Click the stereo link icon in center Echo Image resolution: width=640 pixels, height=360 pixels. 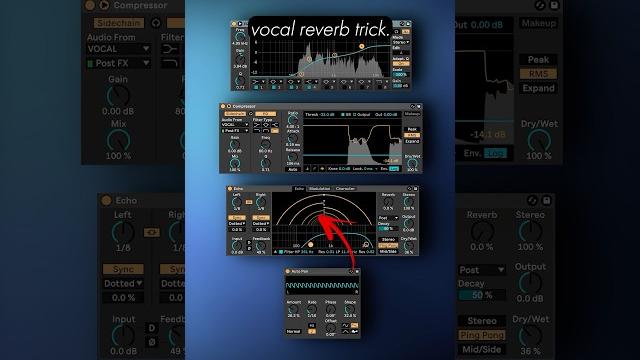point(249,202)
